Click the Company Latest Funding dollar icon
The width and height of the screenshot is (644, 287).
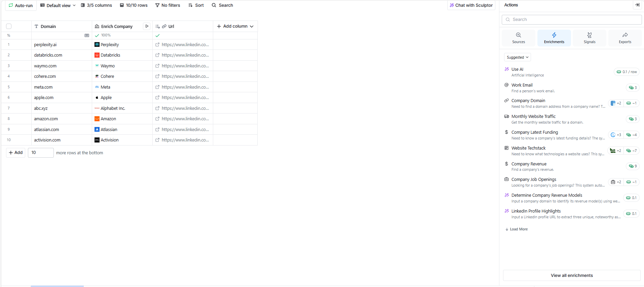(x=507, y=132)
